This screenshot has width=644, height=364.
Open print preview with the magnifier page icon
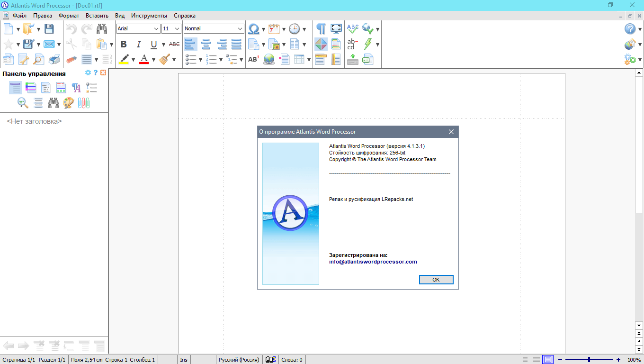point(39,60)
